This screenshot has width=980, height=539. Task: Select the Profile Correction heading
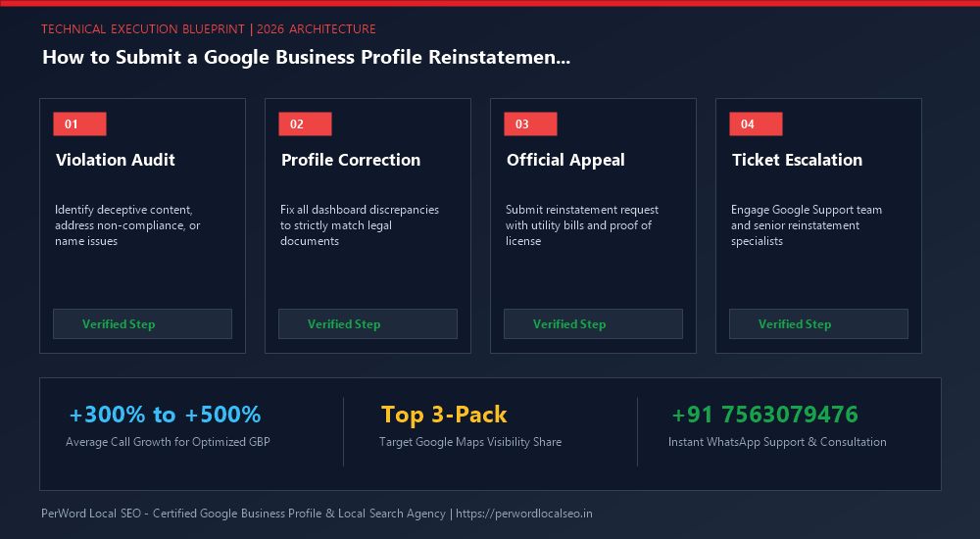click(351, 160)
